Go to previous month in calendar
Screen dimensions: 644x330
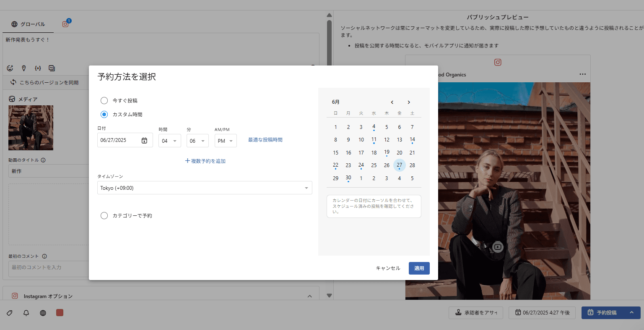pos(392,102)
